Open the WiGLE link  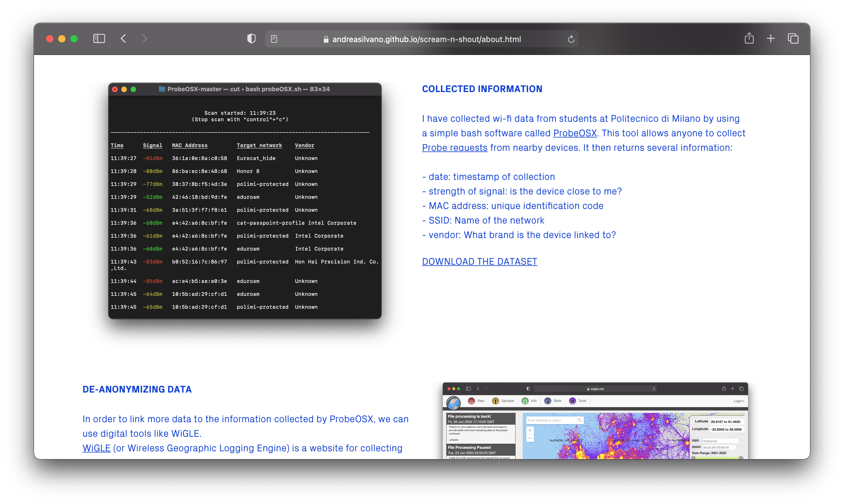coord(96,448)
